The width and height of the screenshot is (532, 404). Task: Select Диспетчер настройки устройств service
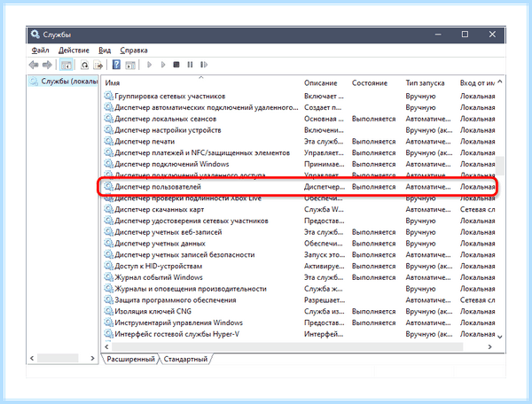pyautogui.click(x=300, y=130)
